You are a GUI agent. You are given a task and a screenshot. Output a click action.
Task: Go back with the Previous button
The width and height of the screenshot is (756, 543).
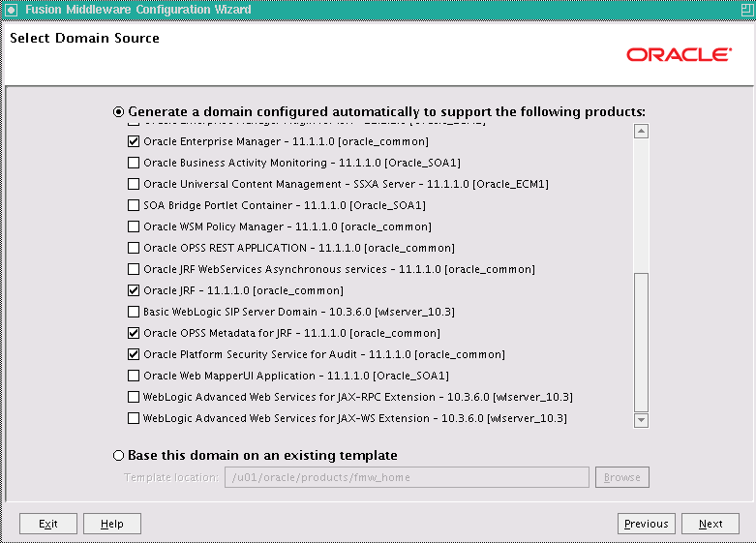646,524
